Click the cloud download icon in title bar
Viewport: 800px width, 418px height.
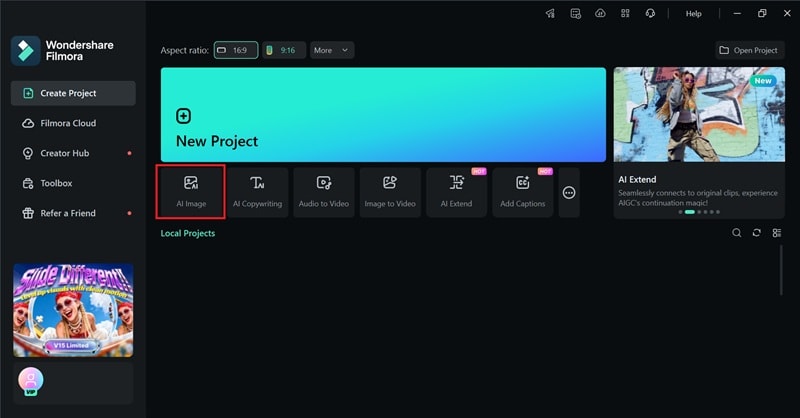(x=601, y=14)
